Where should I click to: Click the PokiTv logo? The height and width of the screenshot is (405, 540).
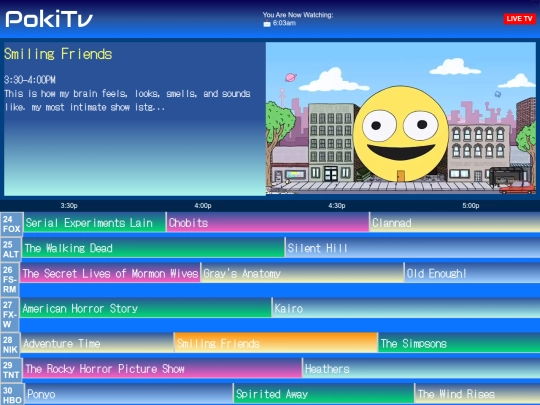[49, 19]
